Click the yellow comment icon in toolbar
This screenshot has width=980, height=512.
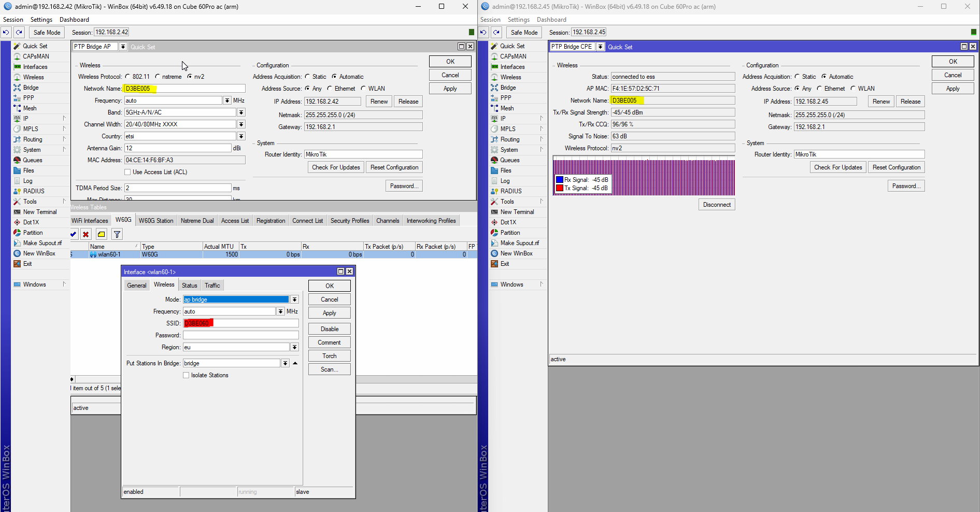tap(102, 234)
